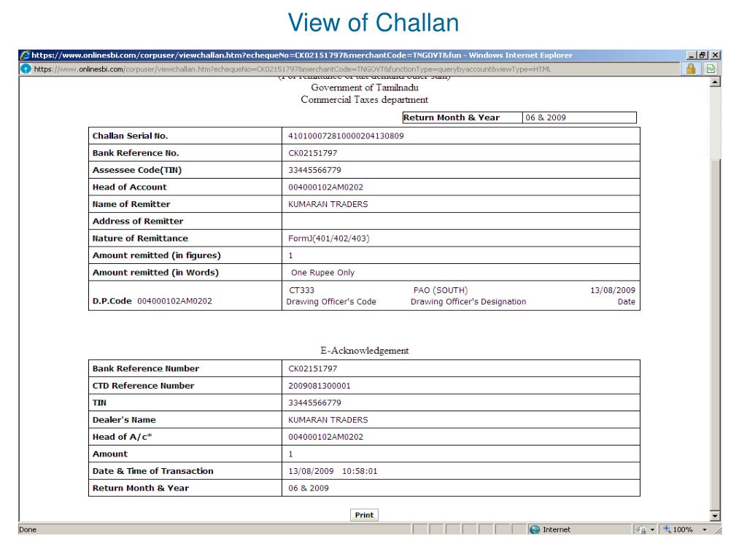Click the vertical scrollbar thumb
The height and width of the screenshot is (560, 747).
tap(715, 335)
